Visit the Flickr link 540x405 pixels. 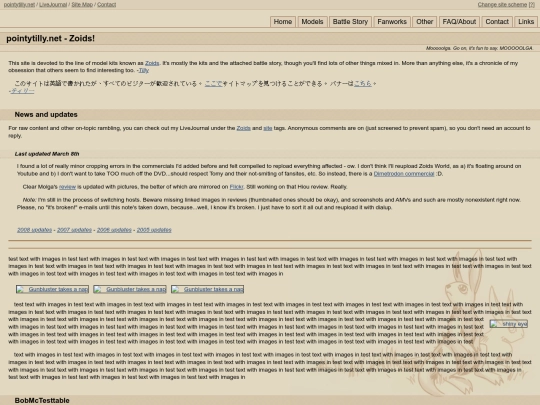pyautogui.click(x=236, y=187)
